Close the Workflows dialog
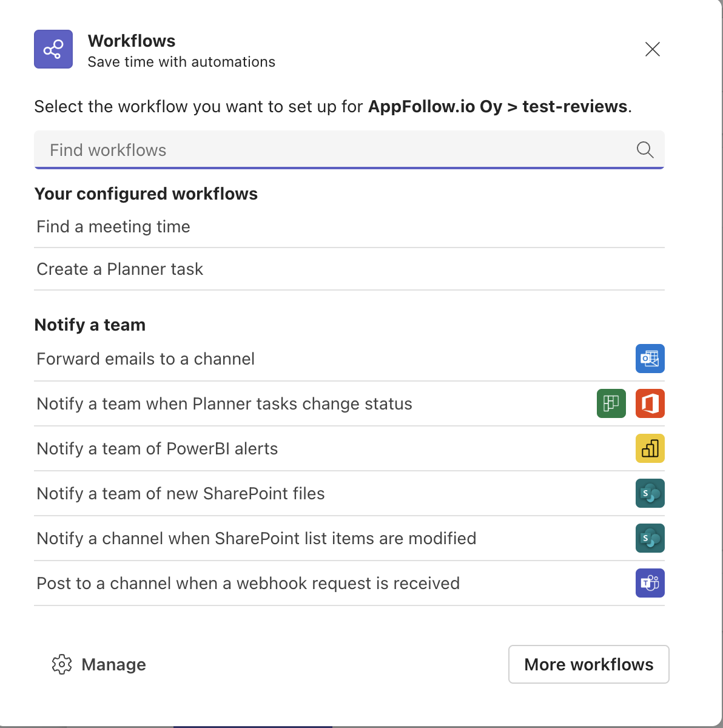Image resolution: width=723 pixels, height=728 pixels. [653, 49]
